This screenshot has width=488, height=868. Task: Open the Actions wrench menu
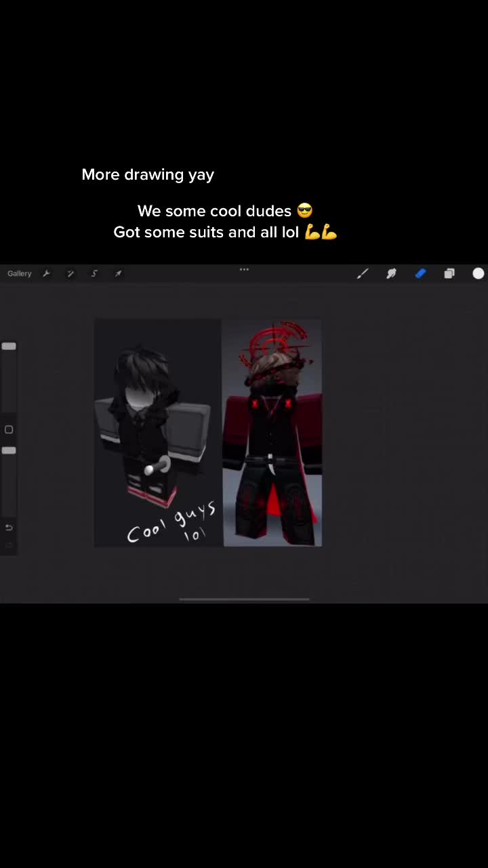(x=46, y=273)
